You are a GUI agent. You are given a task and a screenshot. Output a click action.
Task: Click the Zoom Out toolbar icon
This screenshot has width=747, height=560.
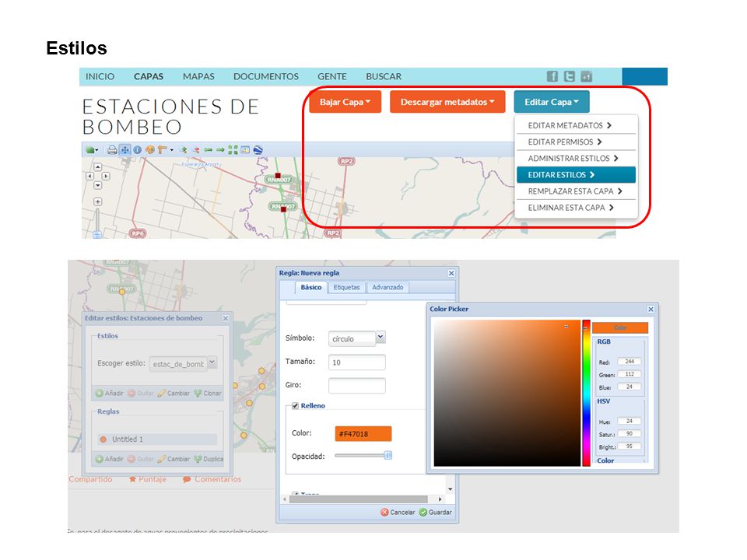click(x=196, y=150)
